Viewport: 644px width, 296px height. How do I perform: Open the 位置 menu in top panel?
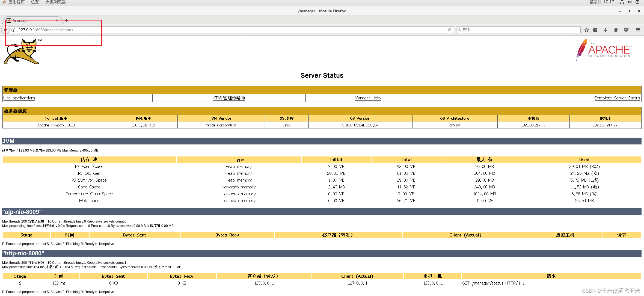click(x=35, y=2)
